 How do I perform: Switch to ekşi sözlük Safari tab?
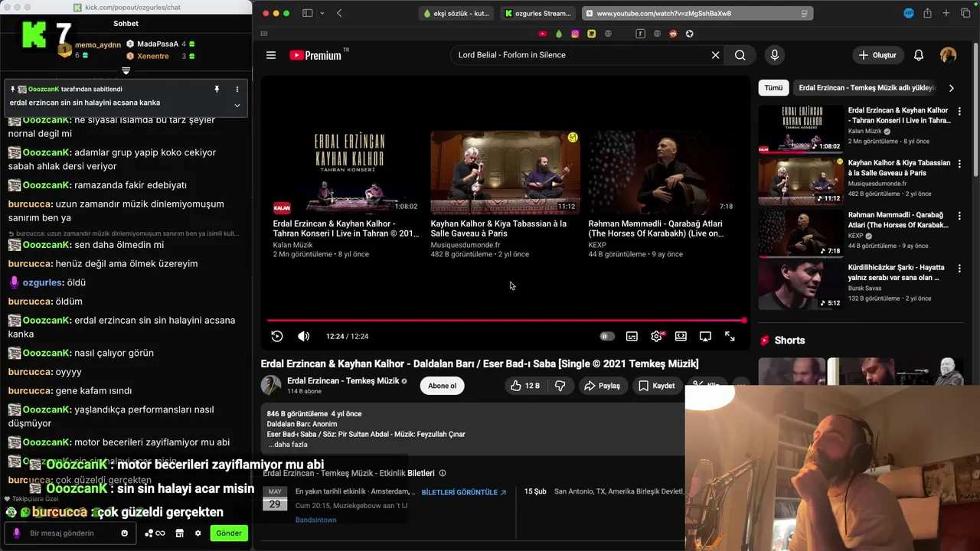[458, 13]
